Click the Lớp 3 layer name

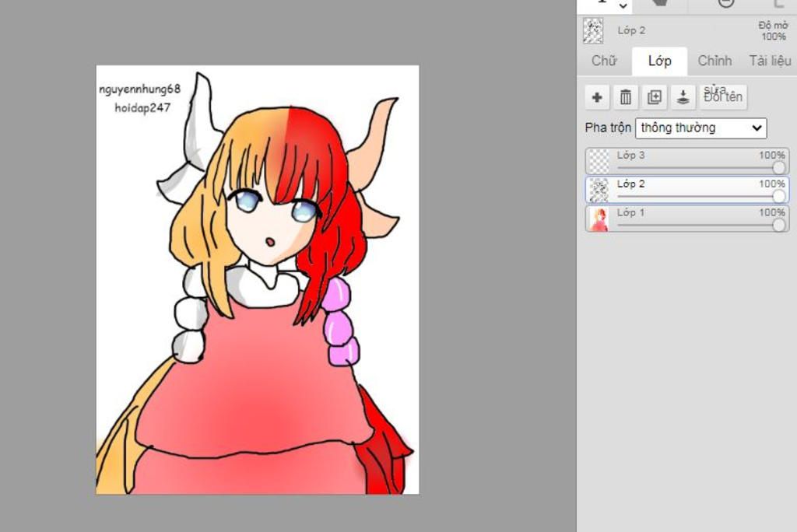coord(630,156)
